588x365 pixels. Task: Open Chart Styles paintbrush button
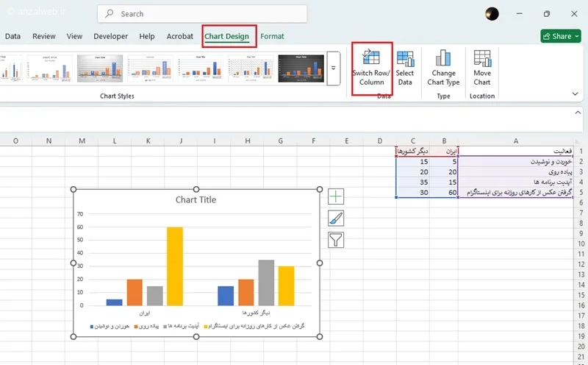point(336,218)
